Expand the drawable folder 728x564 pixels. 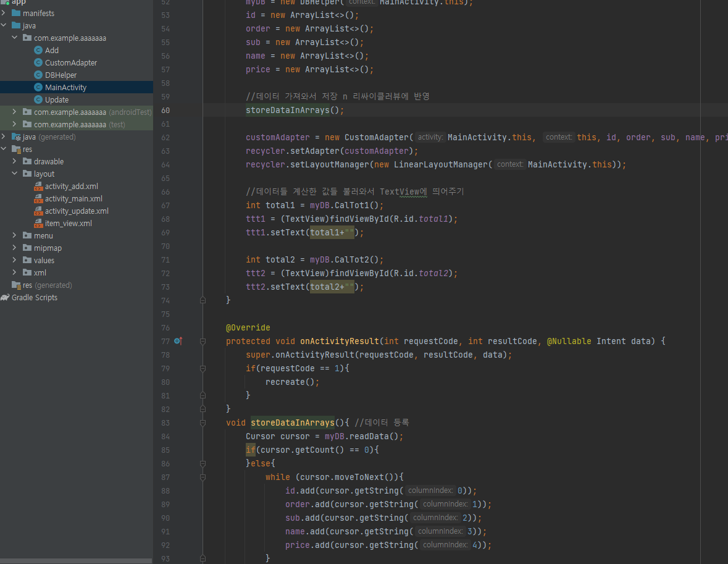pos(14,161)
